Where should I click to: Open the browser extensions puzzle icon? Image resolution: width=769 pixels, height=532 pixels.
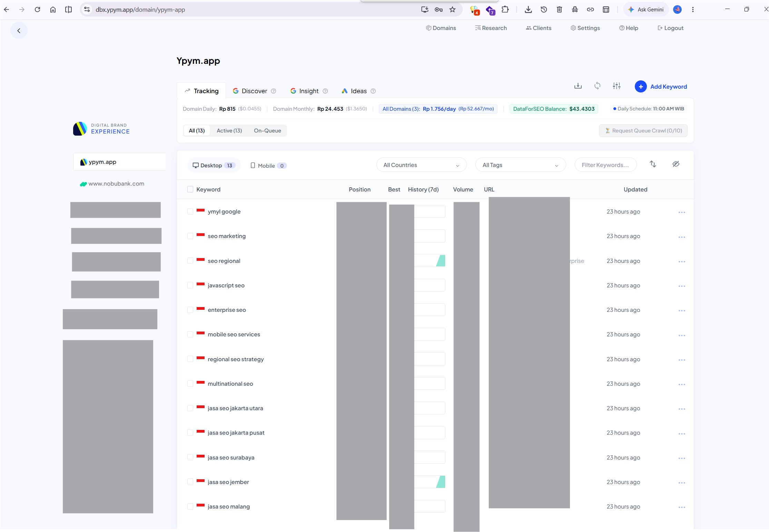pos(505,10)
